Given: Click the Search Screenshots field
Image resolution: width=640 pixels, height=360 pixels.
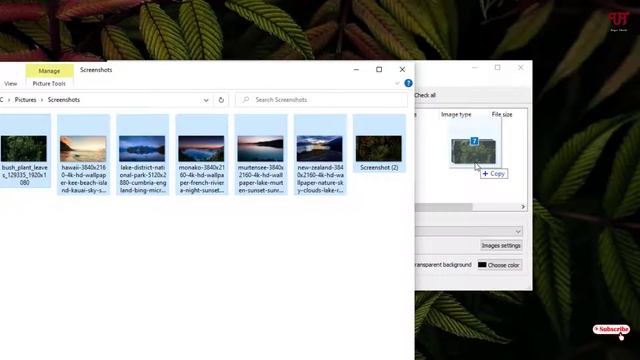Looking at the screenshot, I should click(x=321, y=100).
